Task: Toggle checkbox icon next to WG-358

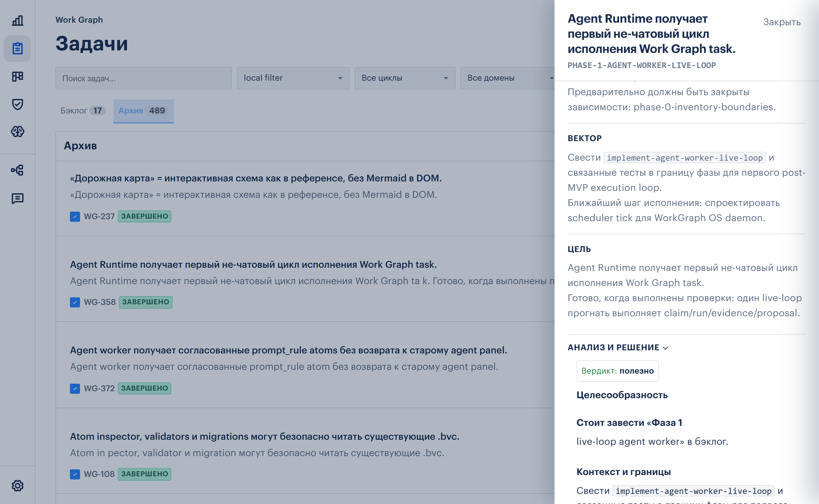Action: [75, 302]
